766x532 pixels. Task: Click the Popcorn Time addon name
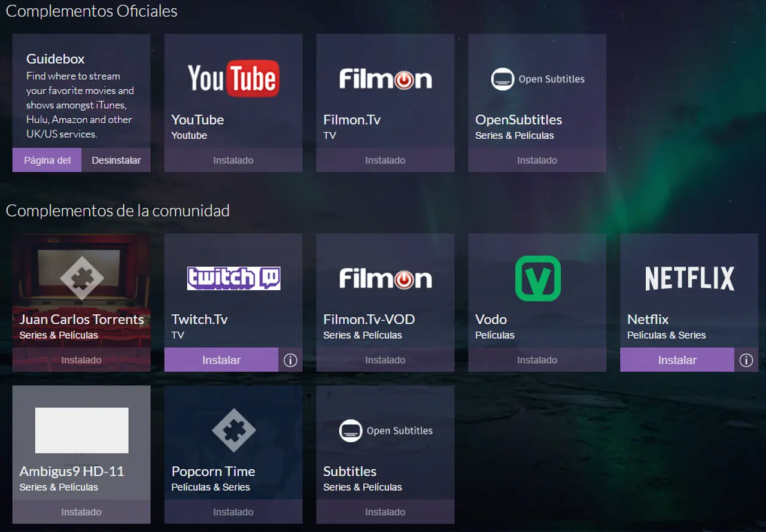[x=213, y=472]
